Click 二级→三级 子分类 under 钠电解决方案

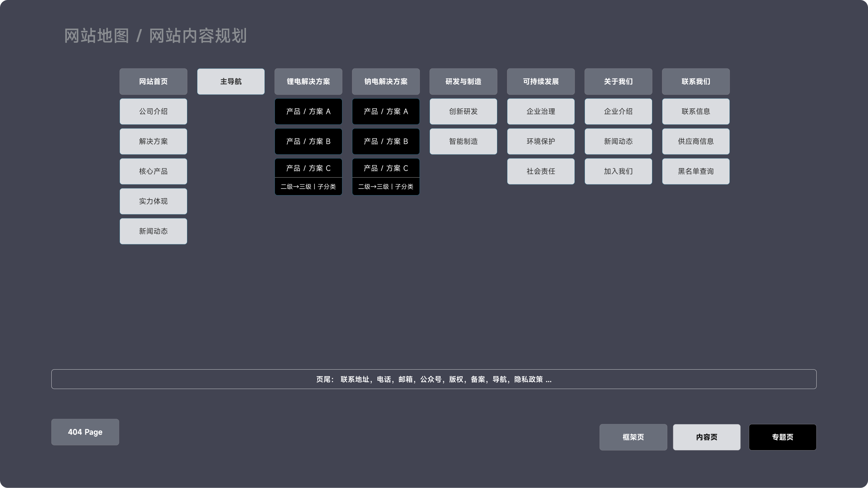click(386, 187)
